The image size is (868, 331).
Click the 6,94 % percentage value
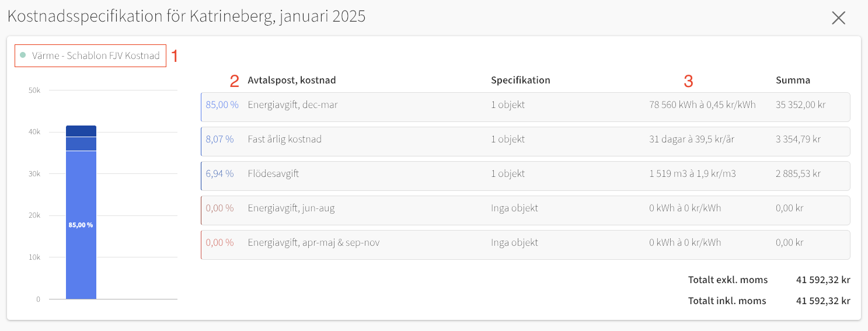tap(219, 174)
